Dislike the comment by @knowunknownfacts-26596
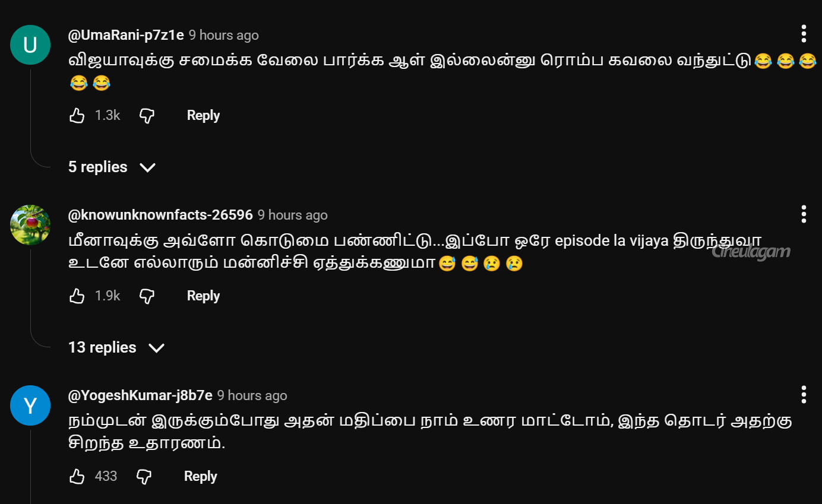This screenshot has width=822, height=504. point(147,296)
